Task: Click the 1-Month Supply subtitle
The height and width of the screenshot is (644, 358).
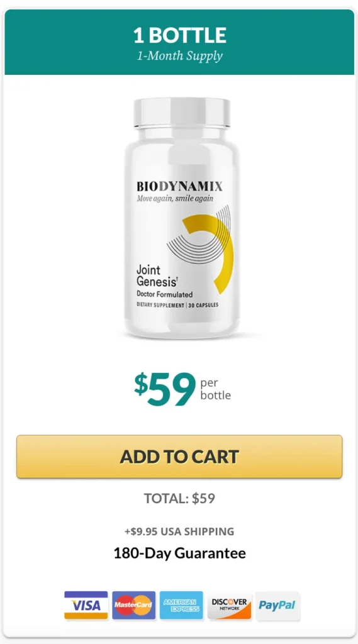Action: click(x=179, y=56)
